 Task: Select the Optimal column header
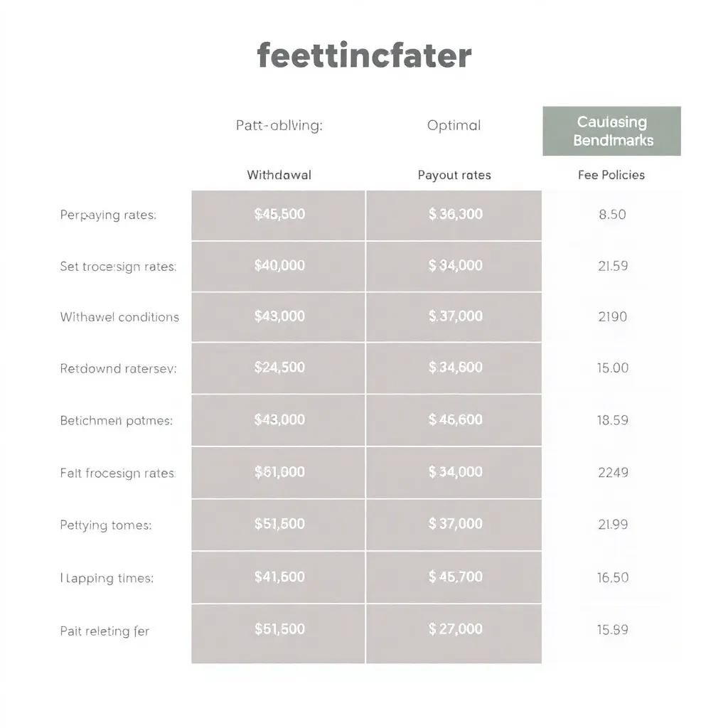pyautogui.click(x=454, y=125)
